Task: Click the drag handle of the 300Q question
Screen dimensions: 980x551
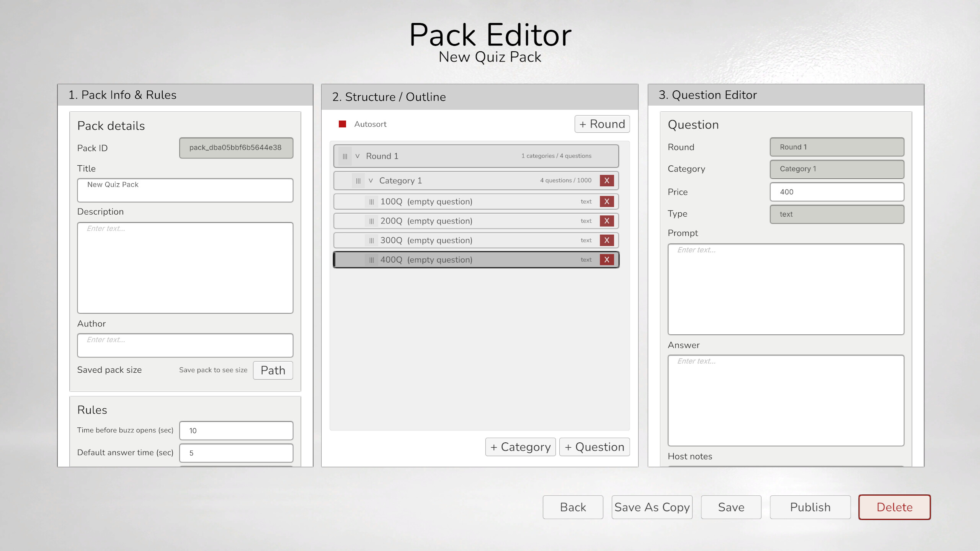Action: point(371,241)
